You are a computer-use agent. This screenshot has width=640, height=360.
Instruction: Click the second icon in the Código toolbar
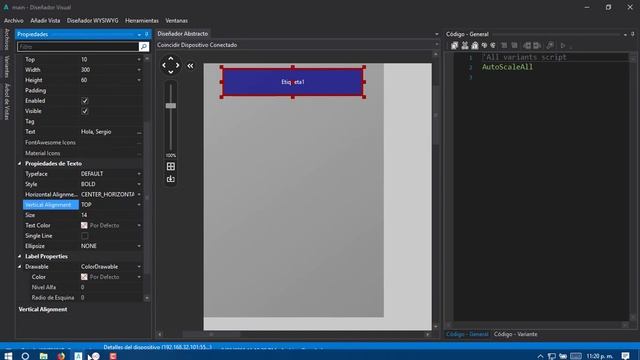[464, 46]
